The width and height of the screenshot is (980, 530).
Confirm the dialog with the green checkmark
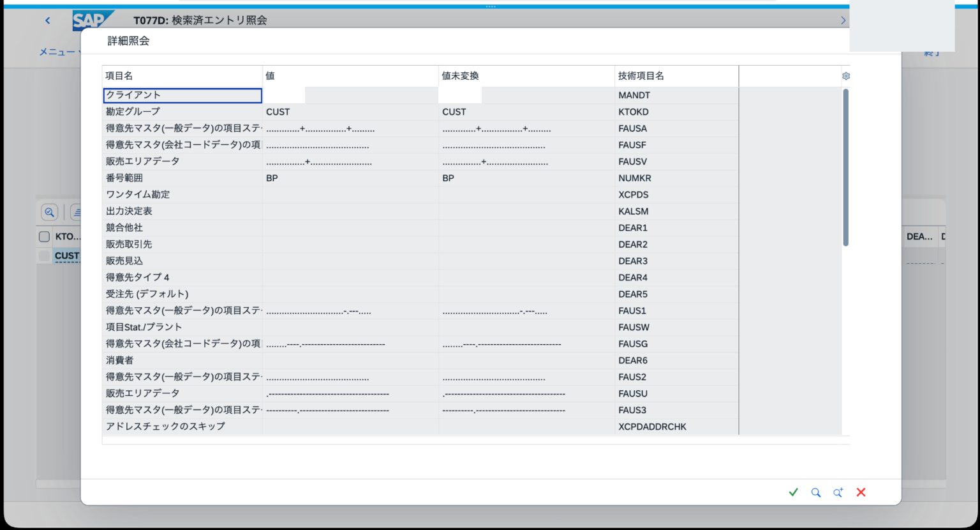point(793,492)
